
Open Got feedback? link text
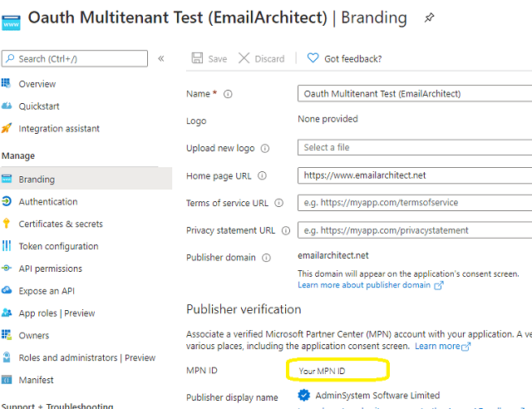pos(352,59)
